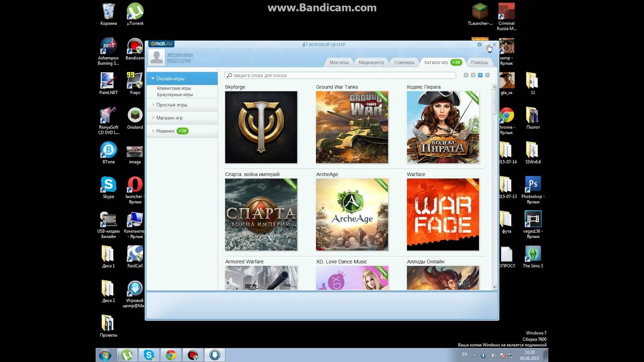This screenshot has width=644, height=362.
Task: Open the Opera launcher desktop shortcut
Action: pos(135,190)
